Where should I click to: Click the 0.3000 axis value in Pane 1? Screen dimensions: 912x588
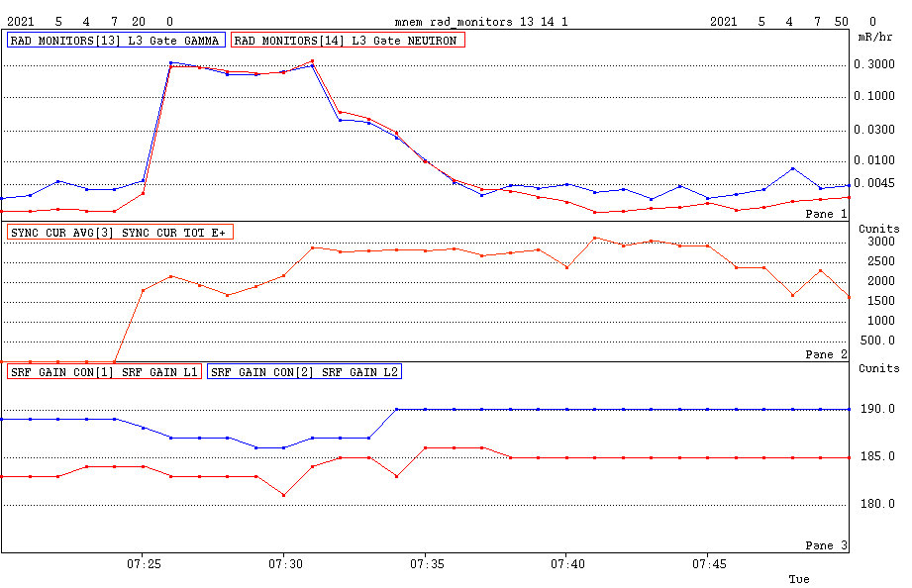point(874,64)
